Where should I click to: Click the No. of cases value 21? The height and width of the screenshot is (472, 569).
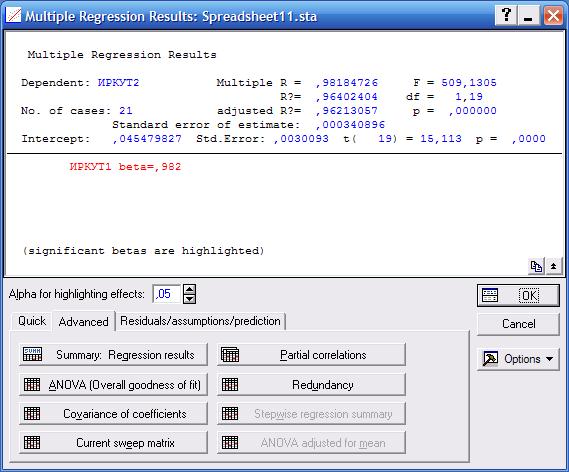click(x=126, y=111)
